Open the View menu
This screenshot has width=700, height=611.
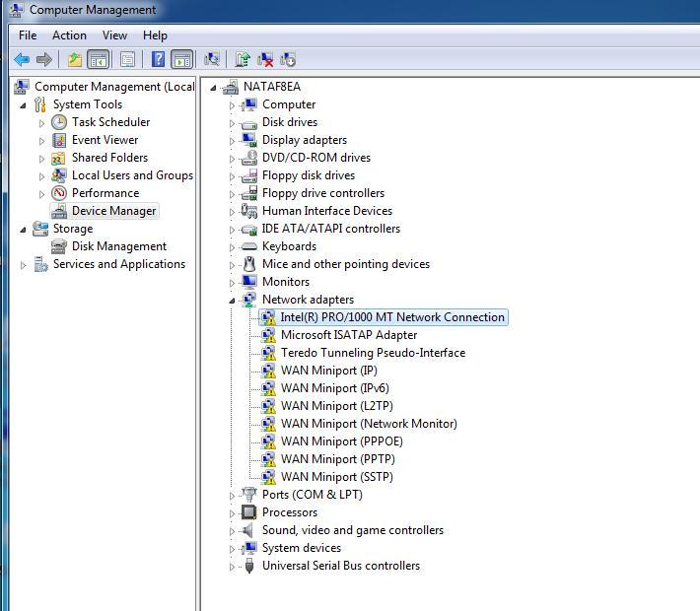(x=114, y=35)
